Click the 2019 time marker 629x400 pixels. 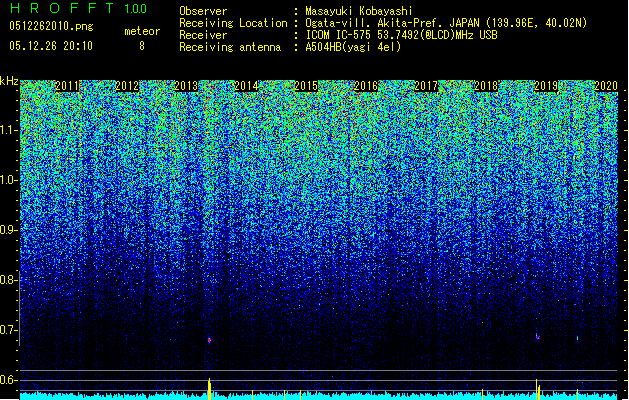546,86
